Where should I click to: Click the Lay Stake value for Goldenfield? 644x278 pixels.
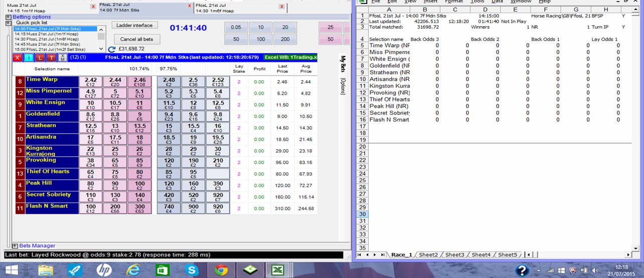239,116
